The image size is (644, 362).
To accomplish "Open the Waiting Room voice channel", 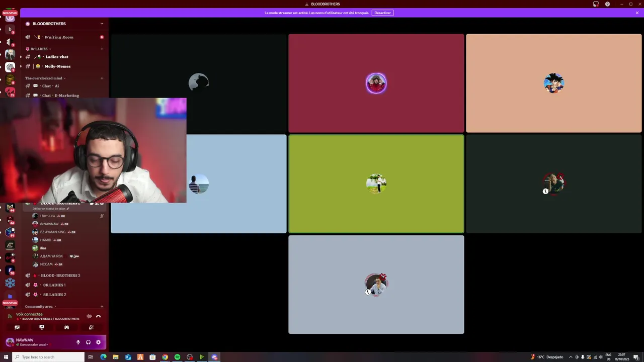I will pos(64,37).
